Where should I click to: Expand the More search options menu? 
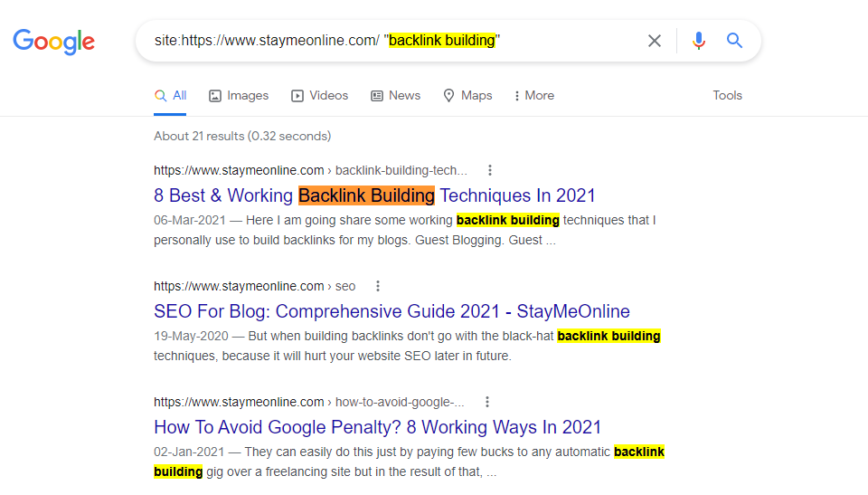click(x=533, y=95)
